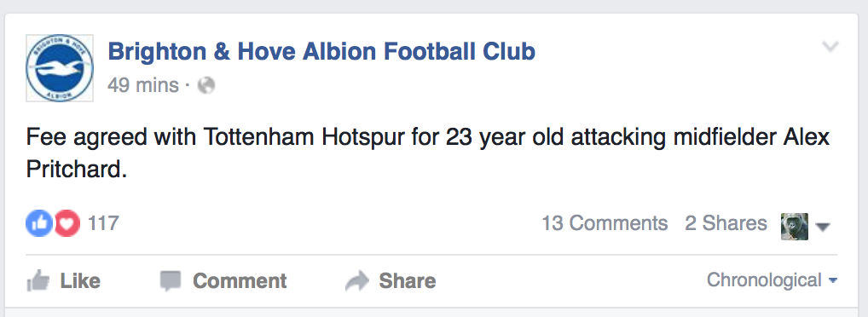Open the 13 Comments link
Viewport: 868px width, 317px height.
coord(605,223)
